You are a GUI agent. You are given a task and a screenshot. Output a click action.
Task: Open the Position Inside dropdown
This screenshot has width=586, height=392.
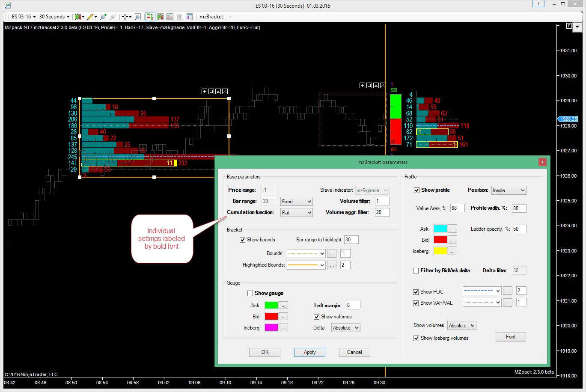coord(509,190)
